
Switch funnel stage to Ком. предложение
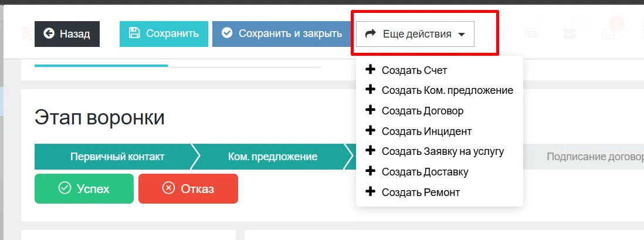pyautogui.click(x=273, y=157)
